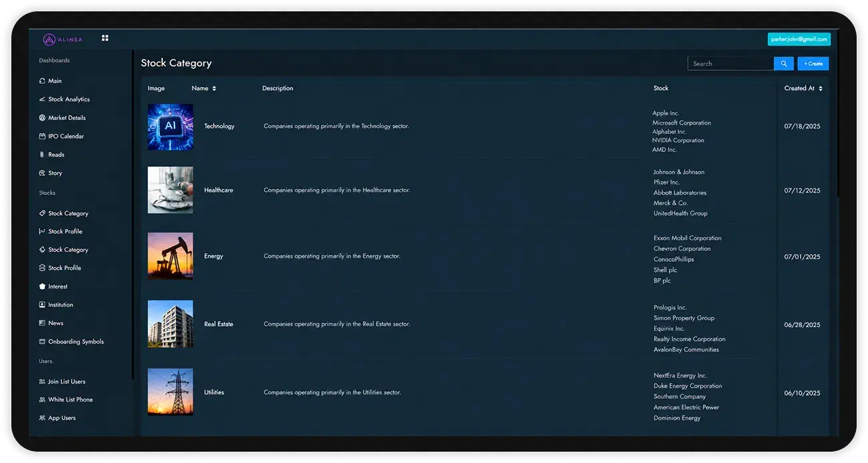Open the News menu item
Screen dimensions: 868x463
point(56,323)
